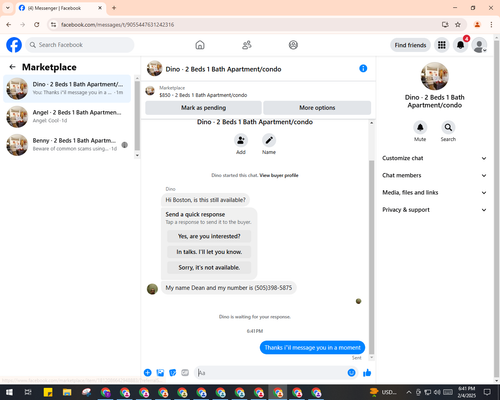Send quick reply Sorry, it's not available.
This screenshot has height=400, width=500.
(209, 268)
